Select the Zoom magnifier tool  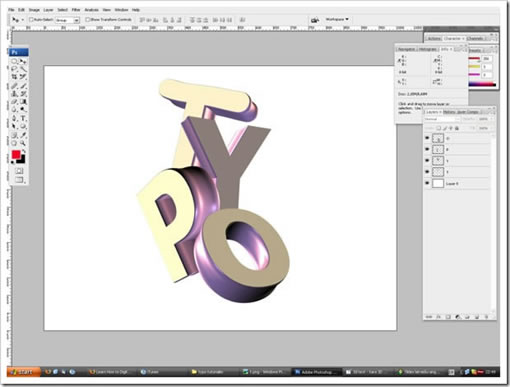coord(23,143)
